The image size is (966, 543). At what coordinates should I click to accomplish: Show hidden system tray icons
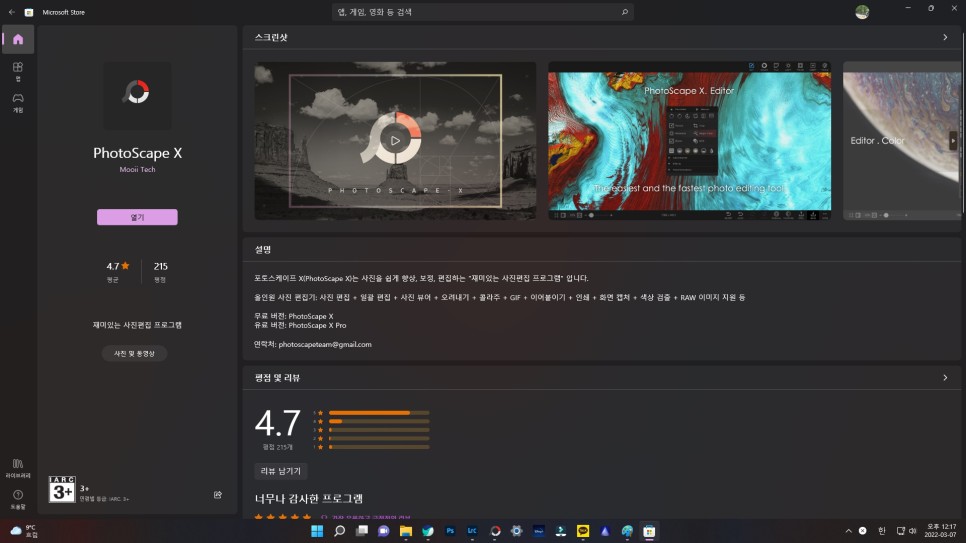click(848, 531)
